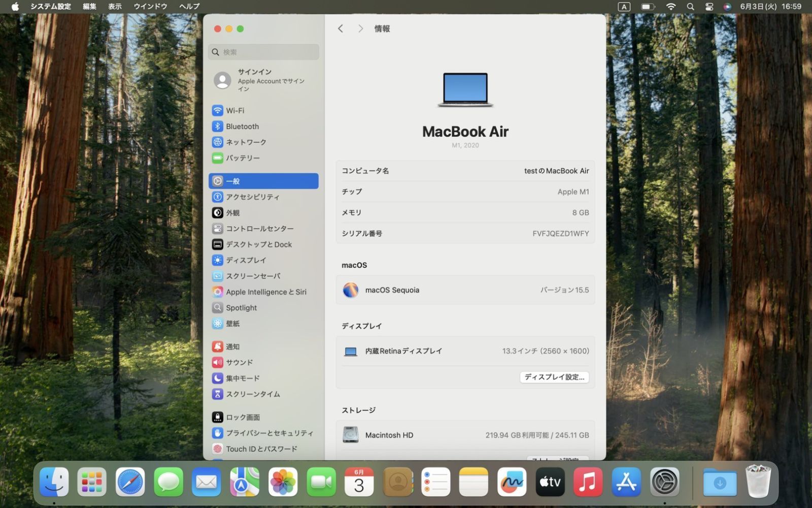Click the Macintosh HD storage row

[465, 435]
